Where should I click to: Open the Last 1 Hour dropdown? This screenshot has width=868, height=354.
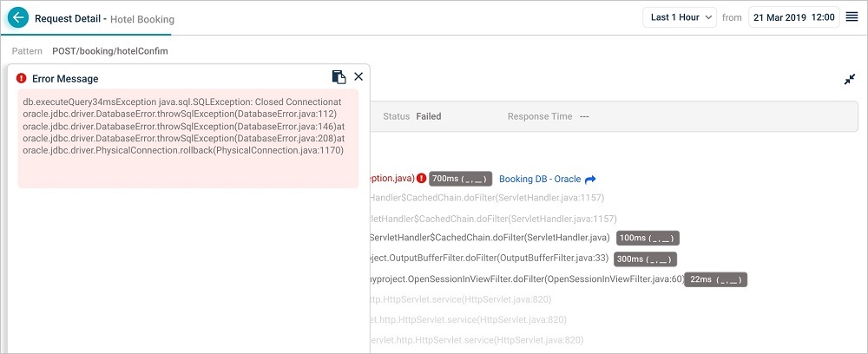pyautogui.click(x=681, y=17)
